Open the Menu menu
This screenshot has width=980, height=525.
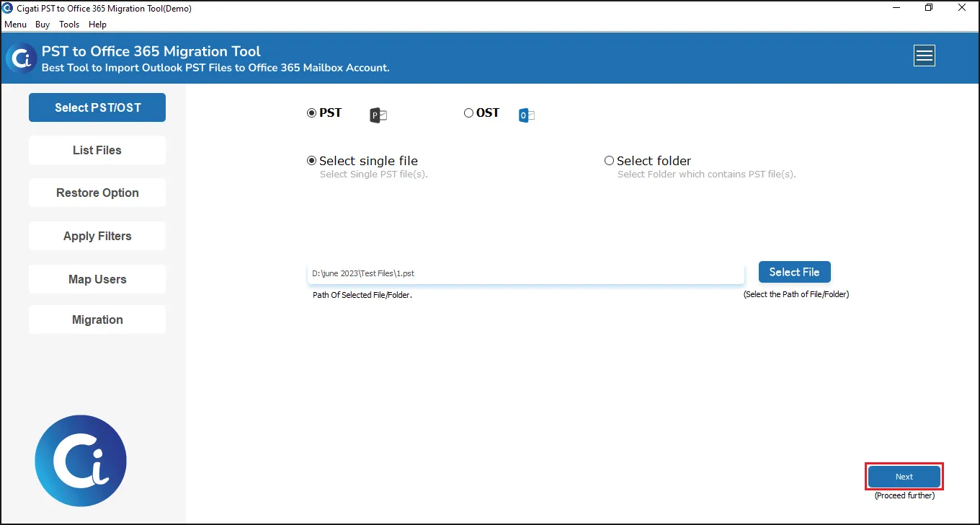15,25
